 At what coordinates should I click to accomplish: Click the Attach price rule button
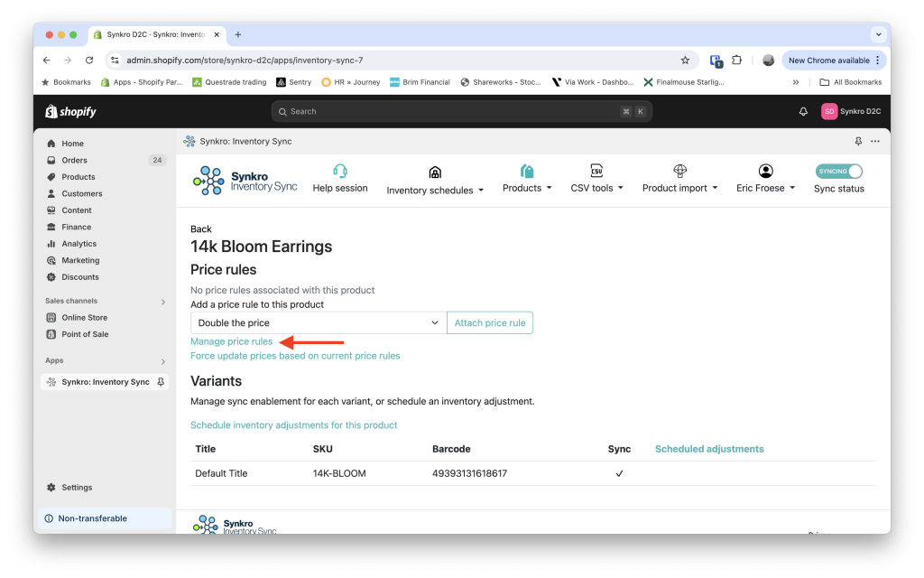click(489, 322)
